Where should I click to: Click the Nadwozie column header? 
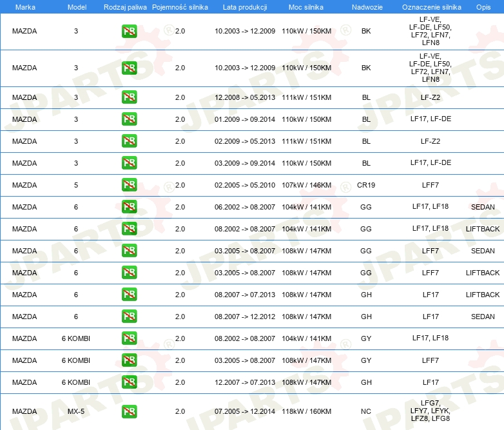click(366, 6)
